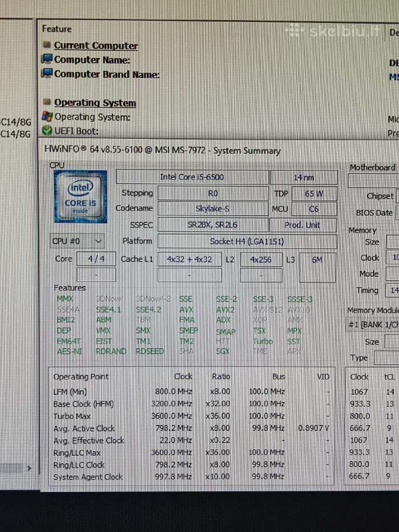
Task: Click the SSPEC SR2BX, SR2L6 field
Action: [213, 225]
